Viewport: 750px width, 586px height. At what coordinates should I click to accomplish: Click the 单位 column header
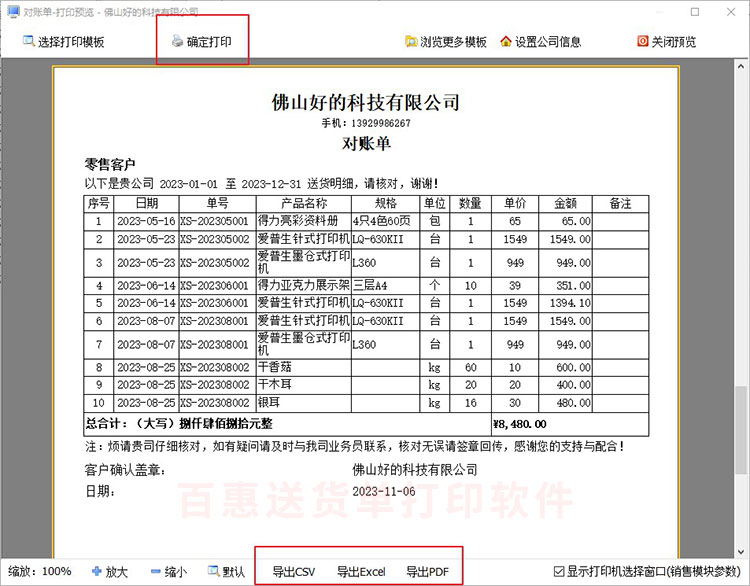434,203
